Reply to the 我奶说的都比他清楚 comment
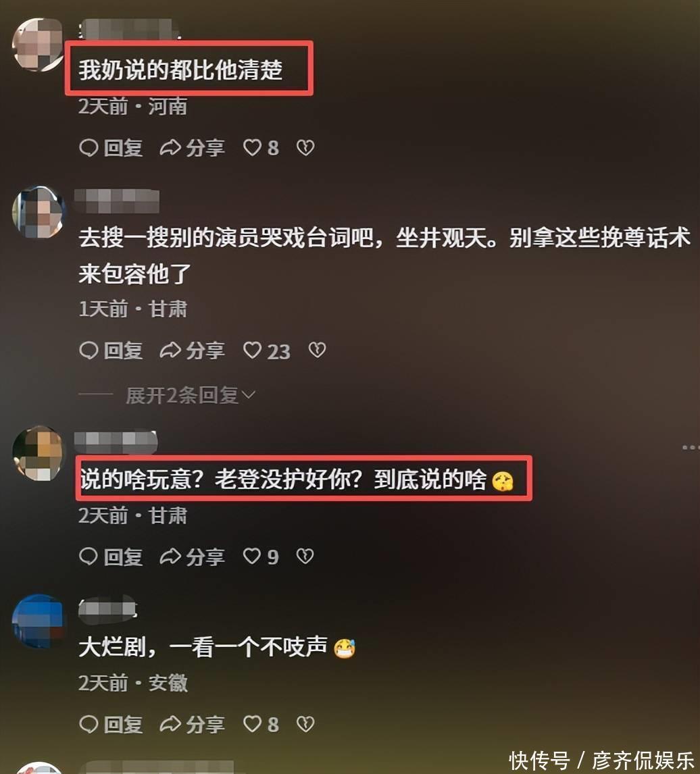The width and height of the screenshot is (700, 774). [111, 148]
